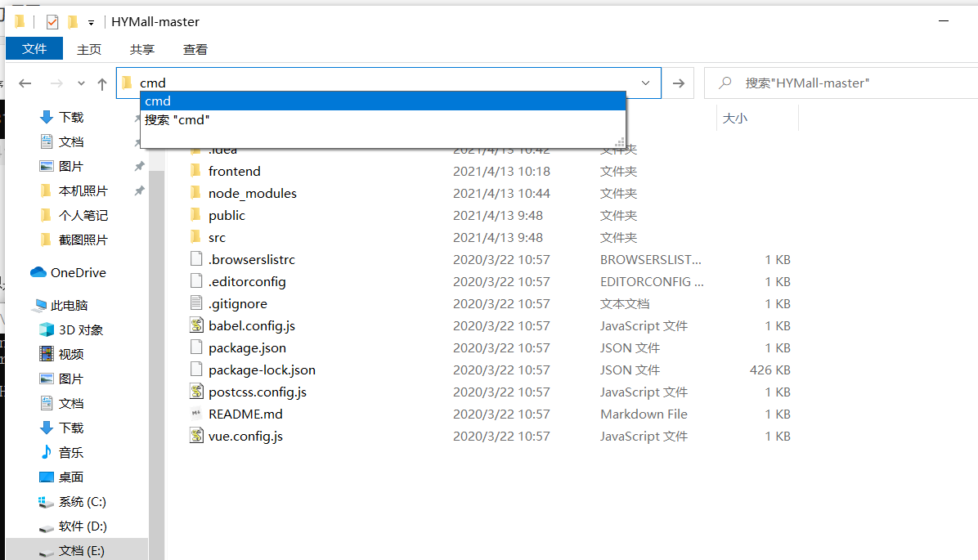Click pin icon next to 本机照片
This screenshot has height=560, width=978.
140,190
